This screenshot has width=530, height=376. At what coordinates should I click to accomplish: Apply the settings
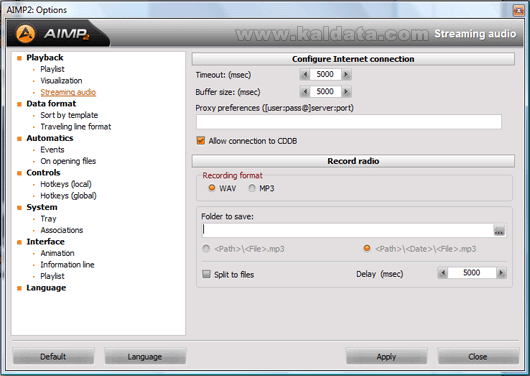coord(386,356)
